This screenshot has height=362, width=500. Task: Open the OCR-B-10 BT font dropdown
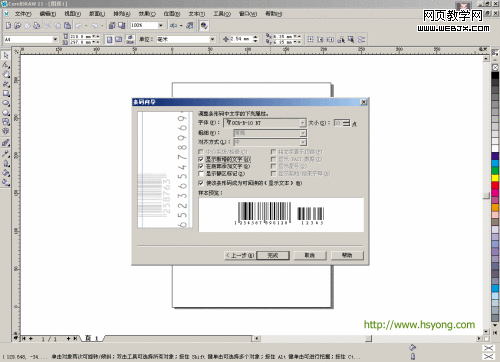(x=302, y=123)
